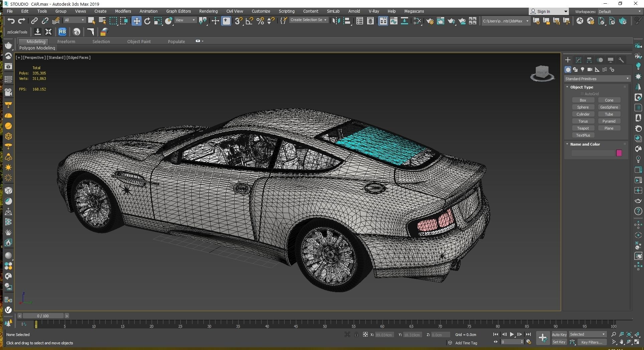
Task: Click the Sign In button
Action: [x=549, y=11]
